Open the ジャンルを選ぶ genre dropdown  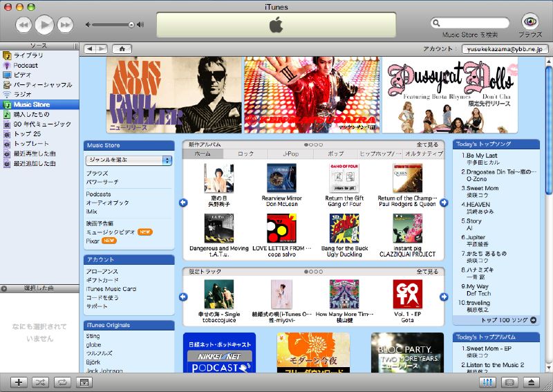[x=129, y=160]
